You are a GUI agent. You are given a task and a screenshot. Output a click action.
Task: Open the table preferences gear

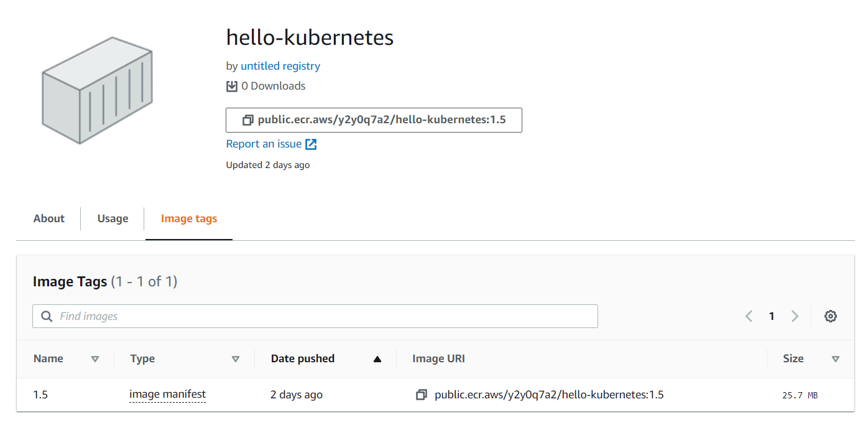[830, 316]
